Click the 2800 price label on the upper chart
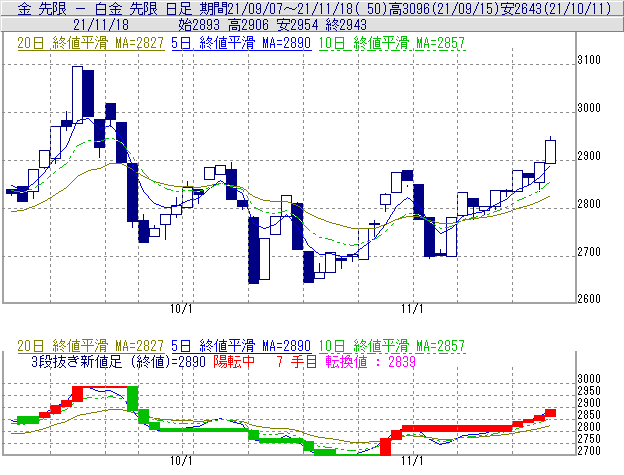The height and width of the screenshot is (475, 624). tap(589, 204)
